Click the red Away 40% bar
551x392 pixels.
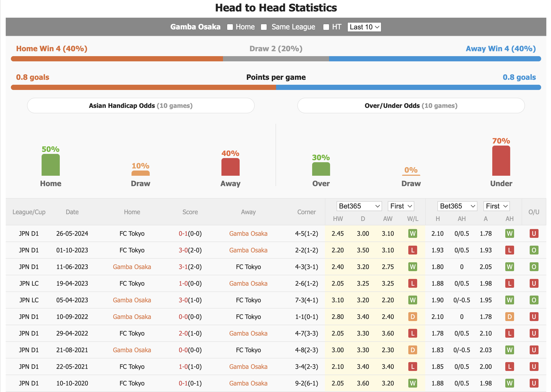pyautogui.click(x=231, y=167)
